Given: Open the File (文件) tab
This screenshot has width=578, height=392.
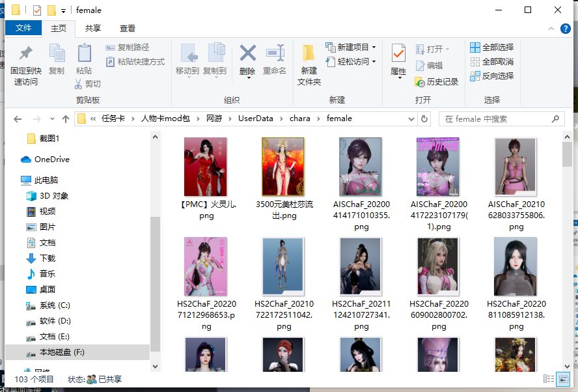Looking at the screenshot, I should pos(23,28).
